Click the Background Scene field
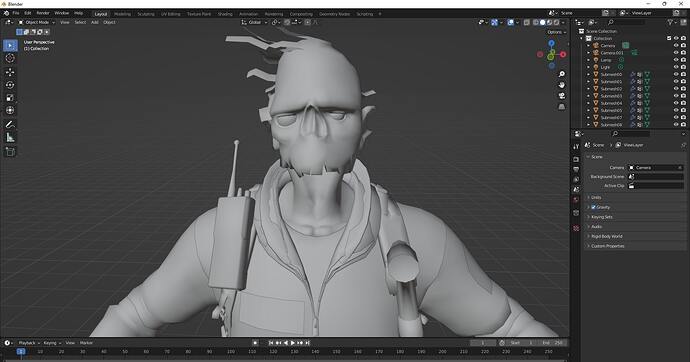690x362 pixels. point(655,176)
